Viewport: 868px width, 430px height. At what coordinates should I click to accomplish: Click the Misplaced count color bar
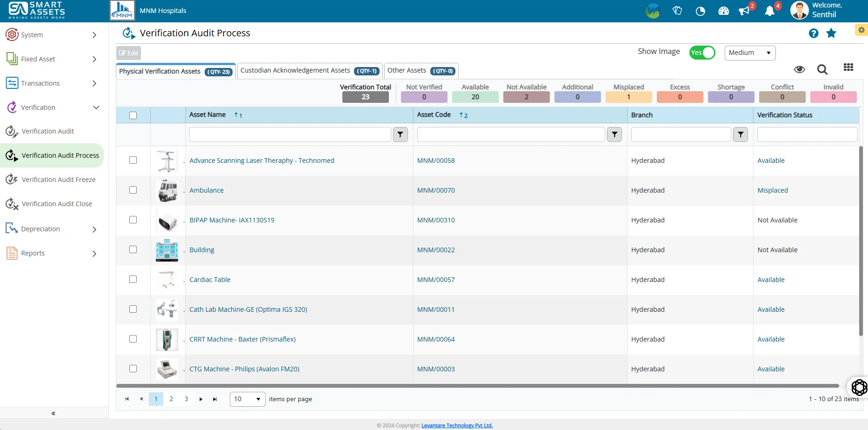pos(628,97)
